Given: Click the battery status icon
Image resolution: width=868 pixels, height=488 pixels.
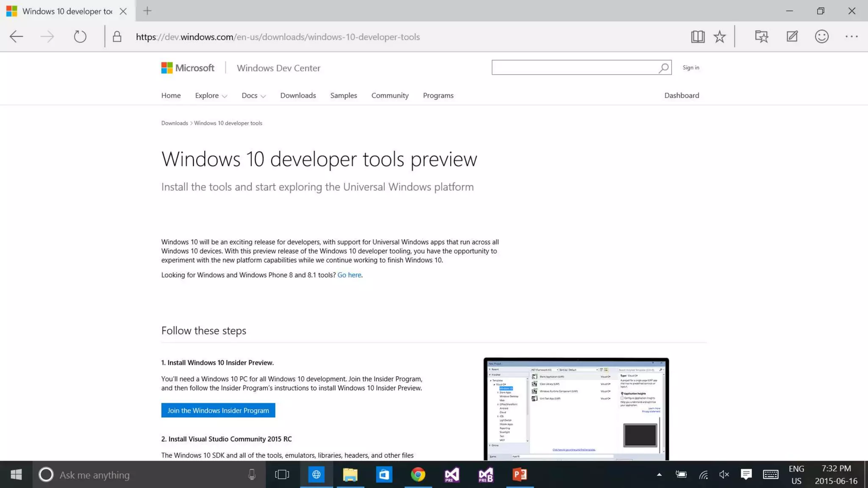Looking at the screenshot, I should (x=681, y=474).
